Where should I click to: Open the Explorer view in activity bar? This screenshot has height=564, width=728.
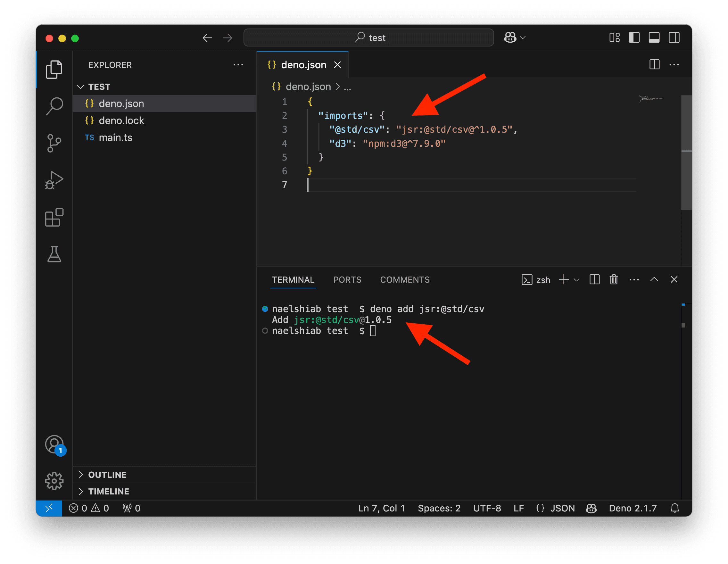(x=54, y=69)
